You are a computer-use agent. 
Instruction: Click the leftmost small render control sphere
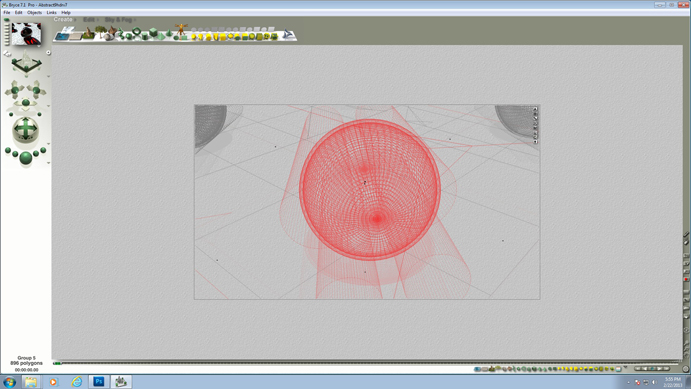[7, 150]
